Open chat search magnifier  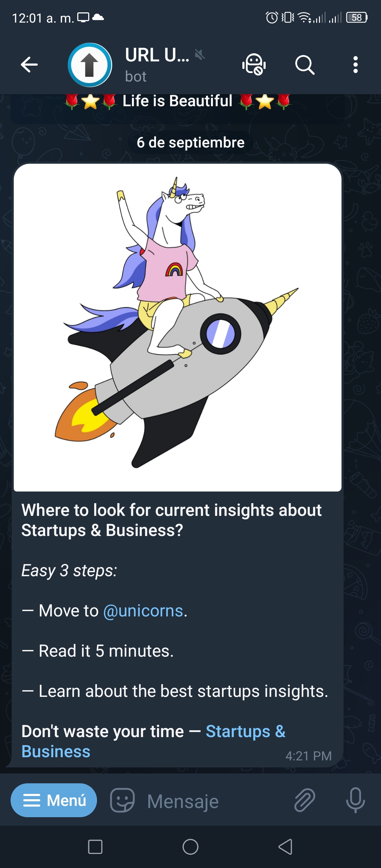[x=305, y=65]
